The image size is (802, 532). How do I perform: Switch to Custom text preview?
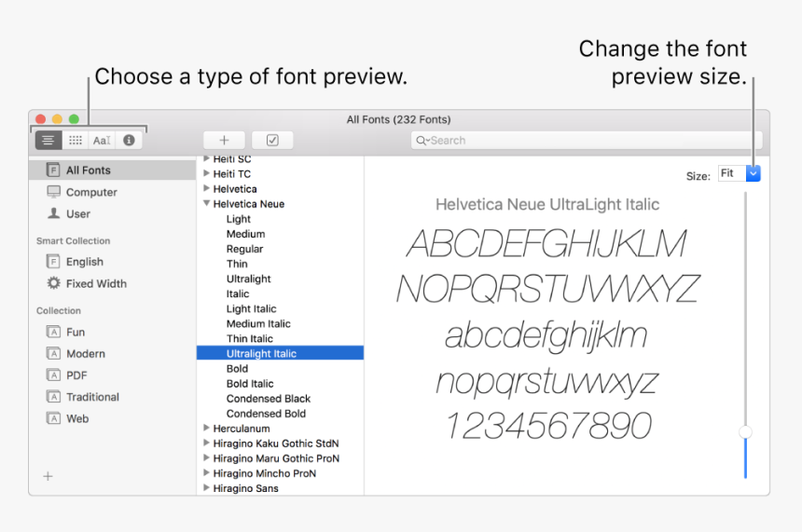(102, 140)
